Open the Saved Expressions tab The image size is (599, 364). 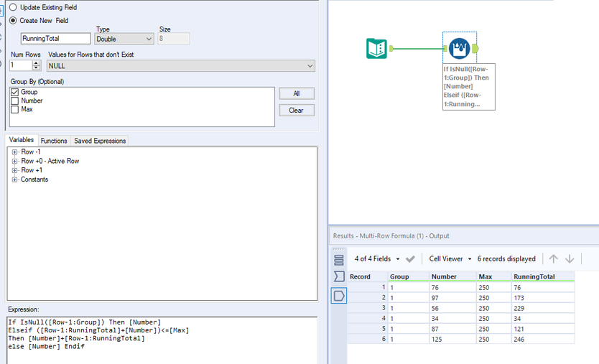point(100,141)
